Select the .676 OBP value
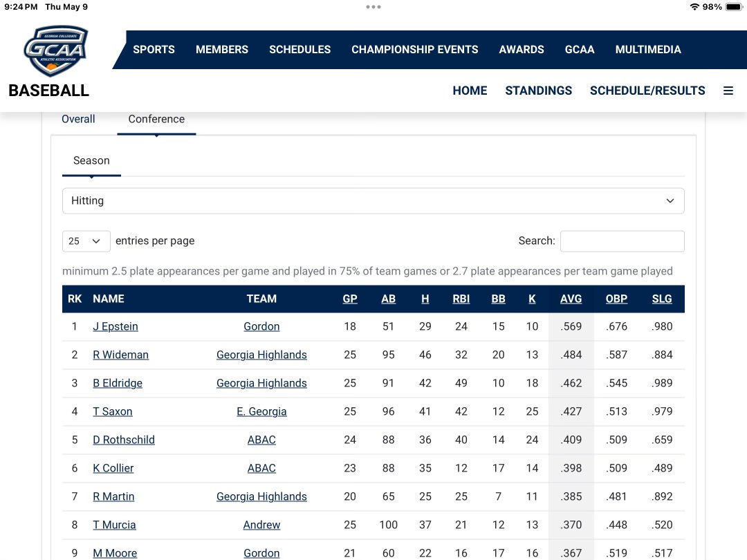747x560 pixels. point(616,326)
